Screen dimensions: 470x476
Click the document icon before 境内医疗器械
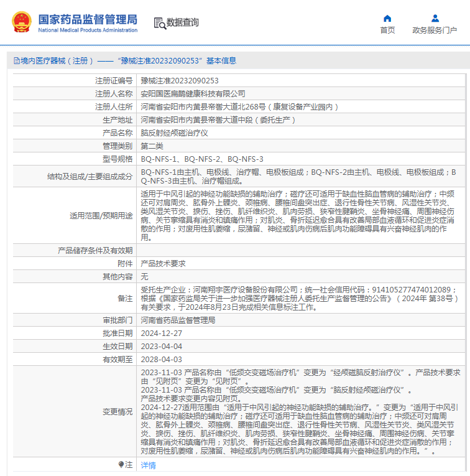point(17,61)
